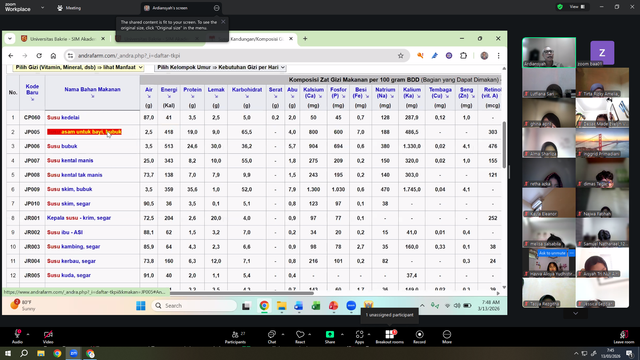640x360 pixels.
Task: Open File Explorer from the taskbar
Action: click(x=41, y=353)
